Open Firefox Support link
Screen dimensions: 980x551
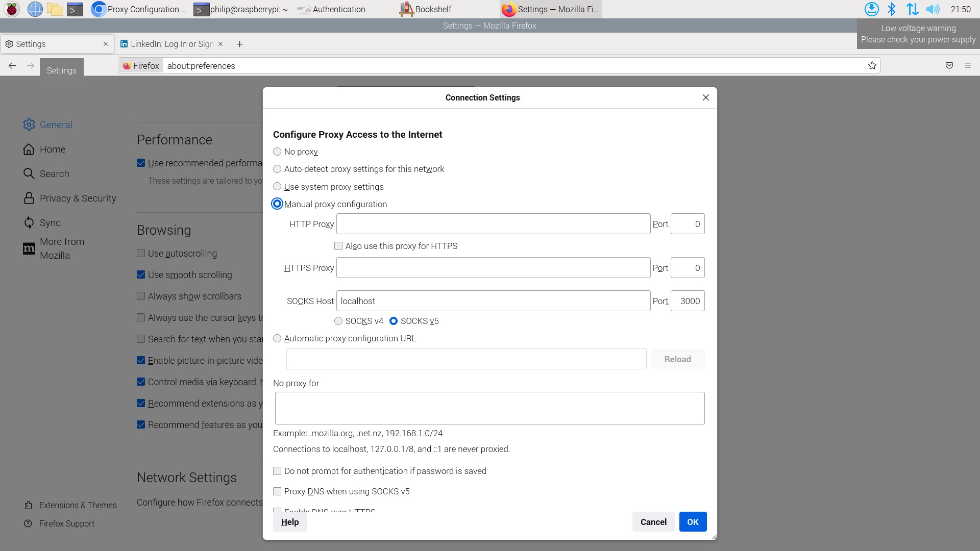[x=59, y=523]
